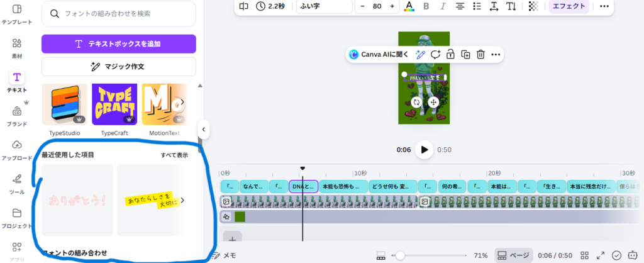Screen dimensions: 644x263
Task: Click the テキストボックスを追加 button
Action: (119, 43)
